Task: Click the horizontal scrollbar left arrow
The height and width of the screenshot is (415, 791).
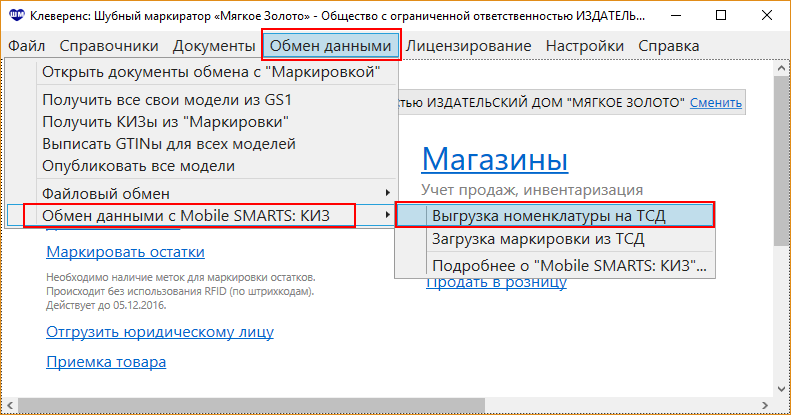Action: click(x=9, y=405)
